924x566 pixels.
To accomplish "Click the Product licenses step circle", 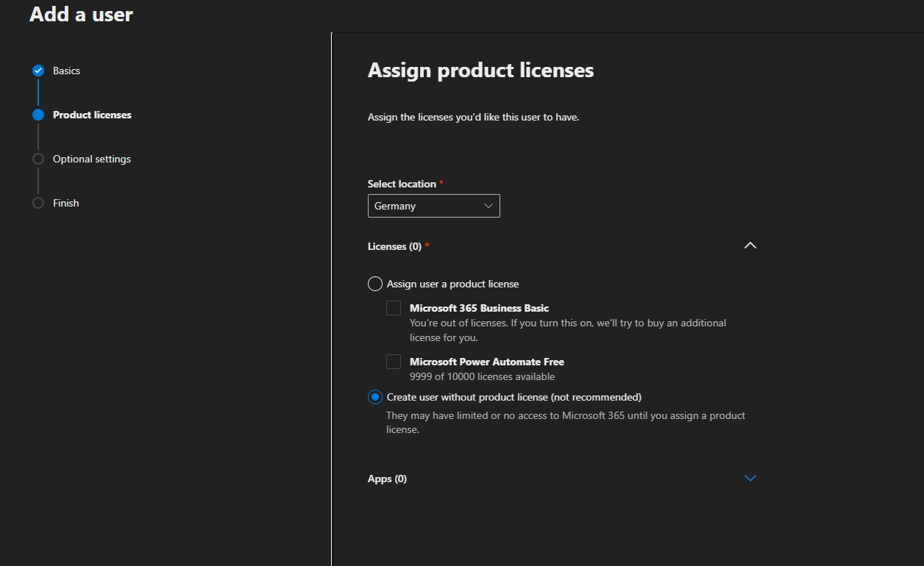I will pyautogui.click(x=38, y=115).
